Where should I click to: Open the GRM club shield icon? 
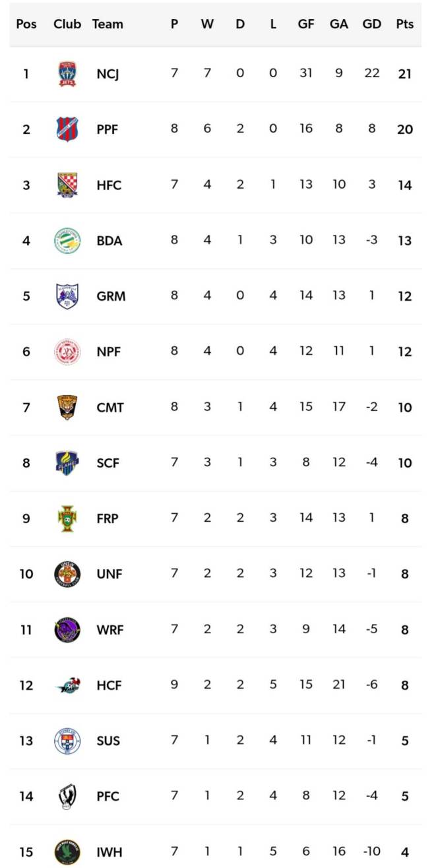tap(67, 296)
